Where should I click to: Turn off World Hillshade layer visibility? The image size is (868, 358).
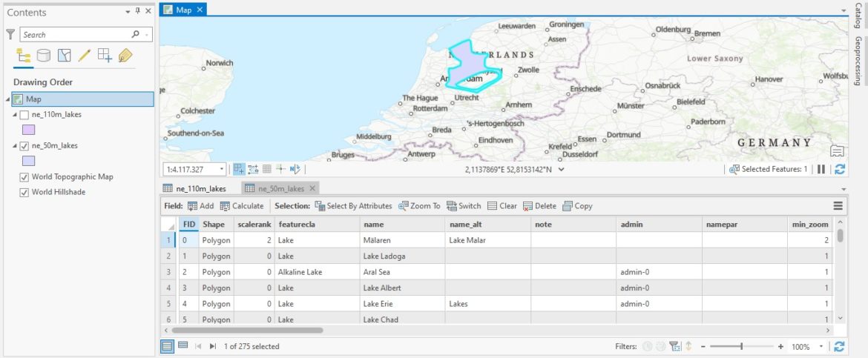[x=24, y=193]
